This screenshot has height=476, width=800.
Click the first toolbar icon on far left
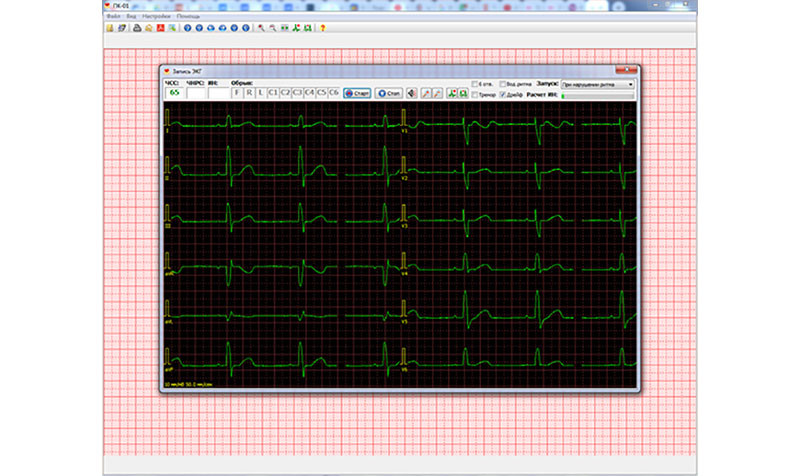point(109,28)
